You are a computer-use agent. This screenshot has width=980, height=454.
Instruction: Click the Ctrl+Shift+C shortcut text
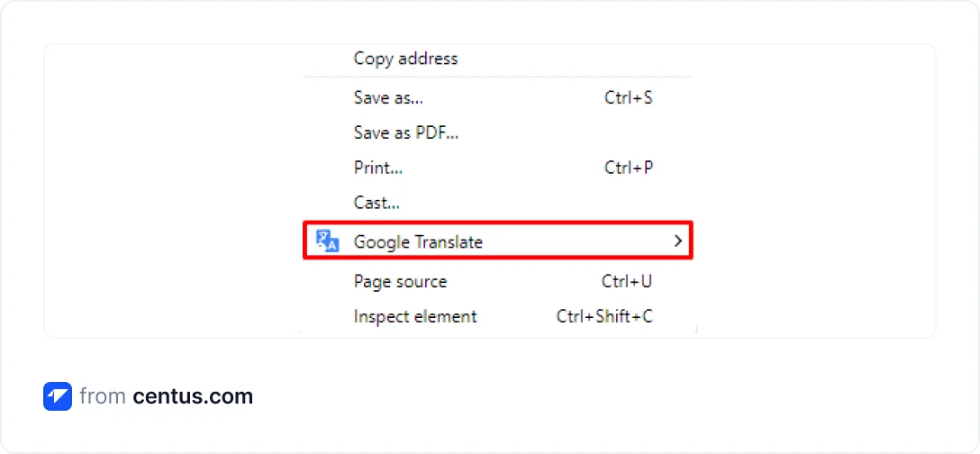click(x=604, y=316)
